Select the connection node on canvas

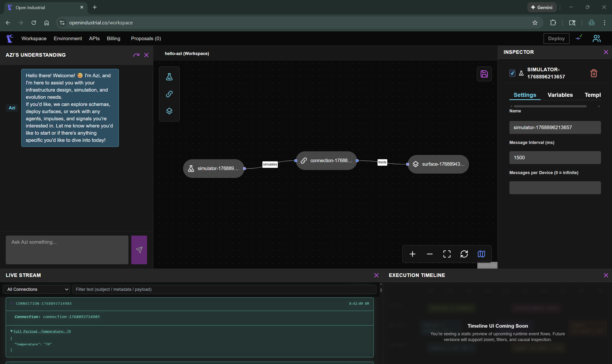[x=326, y=161]
